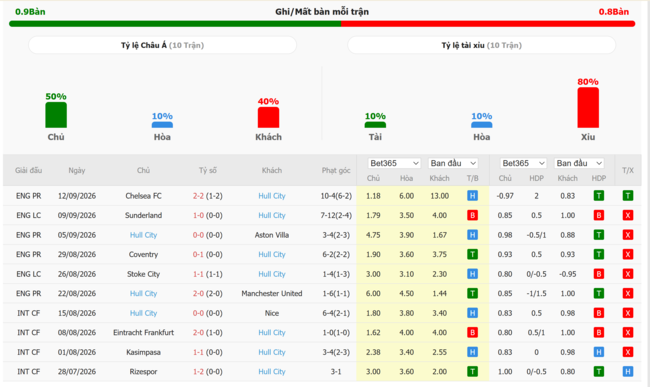Click blue H T/X badge in Rizespor row
The height and width of the screenshot is (387, 650).
[x=628, y=372]
